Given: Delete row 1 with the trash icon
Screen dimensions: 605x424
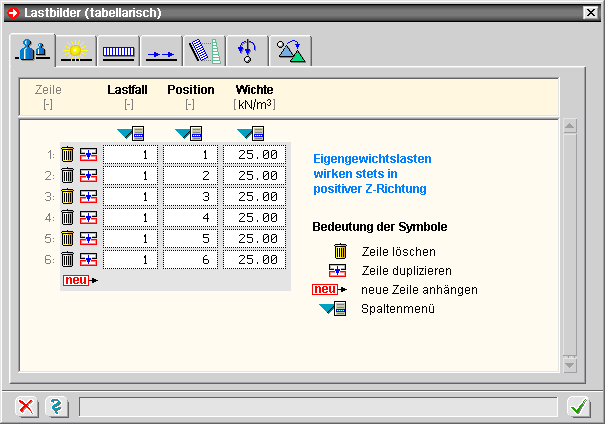Looking at the screenshot, I should [x=68, y=154].
